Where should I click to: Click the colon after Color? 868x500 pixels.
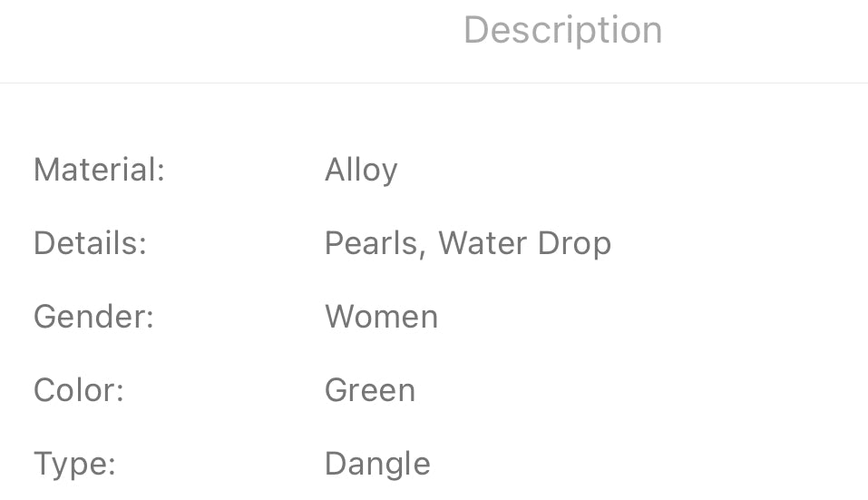click(119, 392)
